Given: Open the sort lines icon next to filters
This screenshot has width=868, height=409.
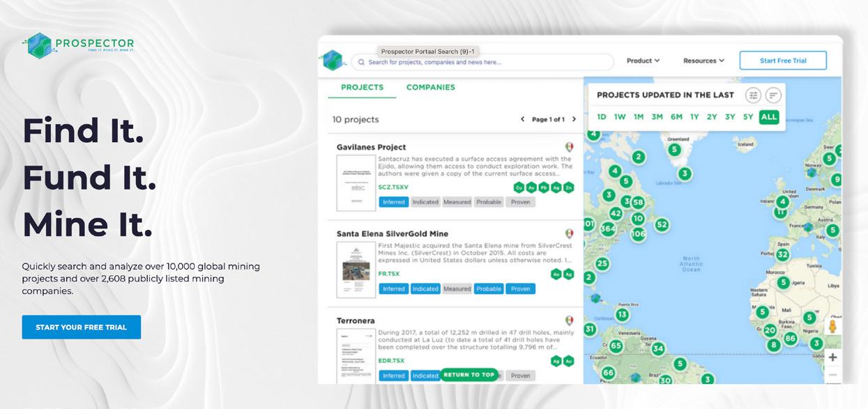Looking at the screenshot, I should (x=773, y=95).
